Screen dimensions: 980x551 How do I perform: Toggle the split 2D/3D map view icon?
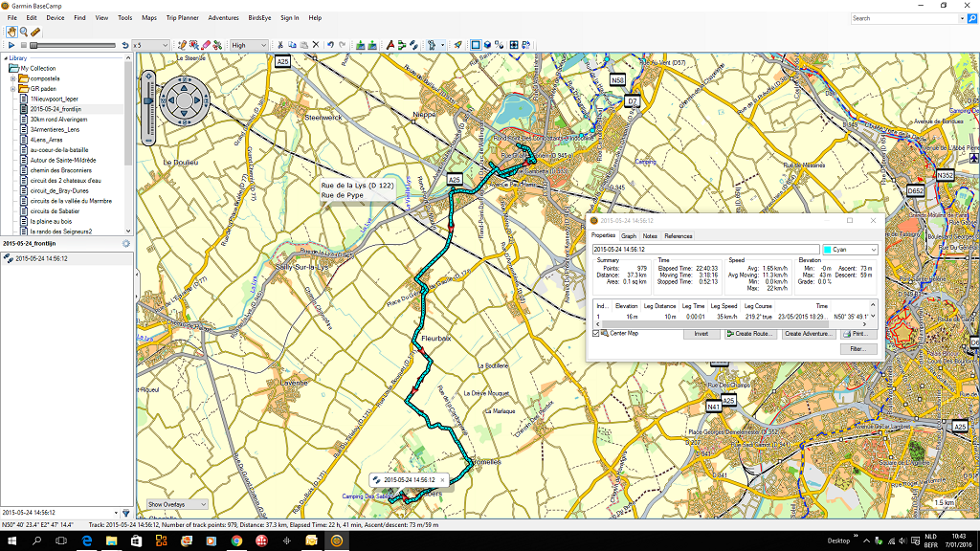pyautogui.click(x=500, y=45)
